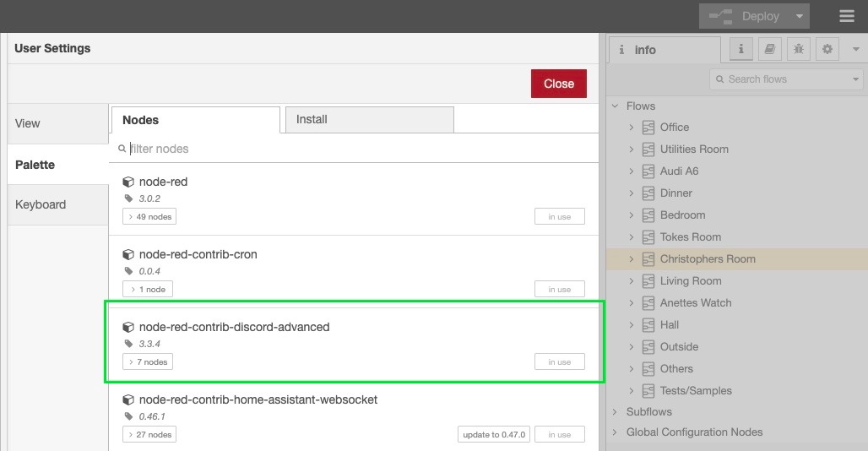Open the debug messages bug icon
Viewport: 868px width, 451px height.
pyautogui.click(x=798, y=50)
